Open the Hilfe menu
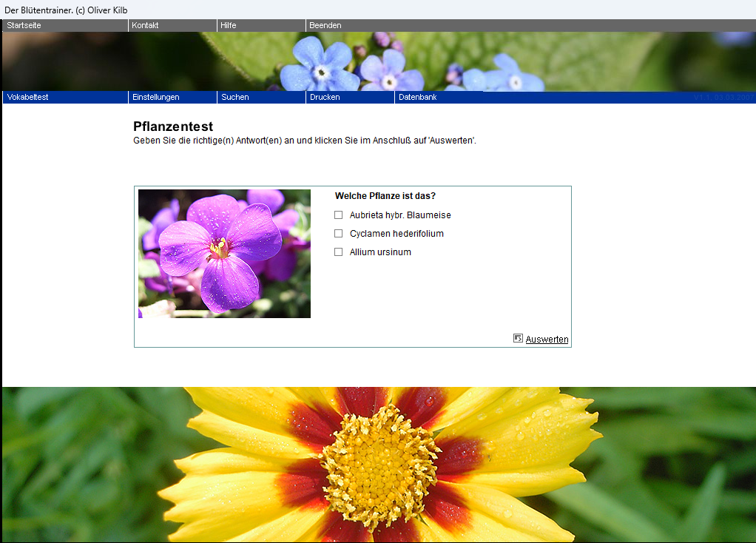Screen dimensions: 756x543 [229, 25]
